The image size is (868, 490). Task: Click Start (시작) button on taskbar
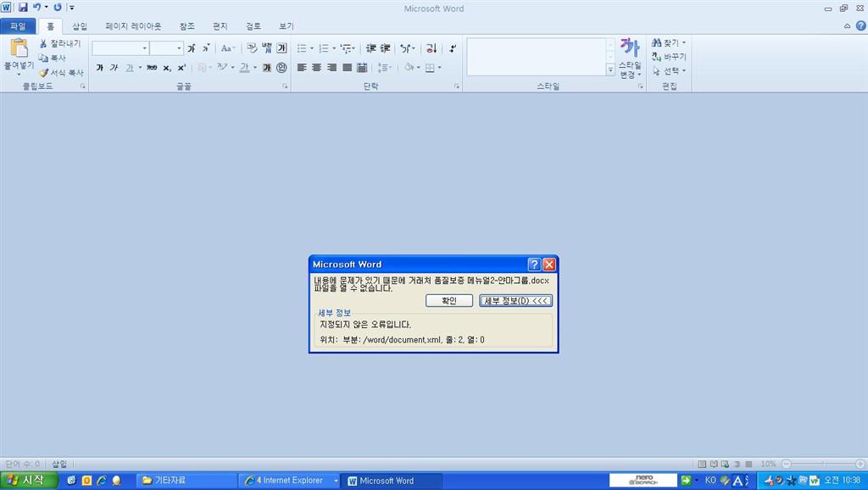tap(29, 480)
